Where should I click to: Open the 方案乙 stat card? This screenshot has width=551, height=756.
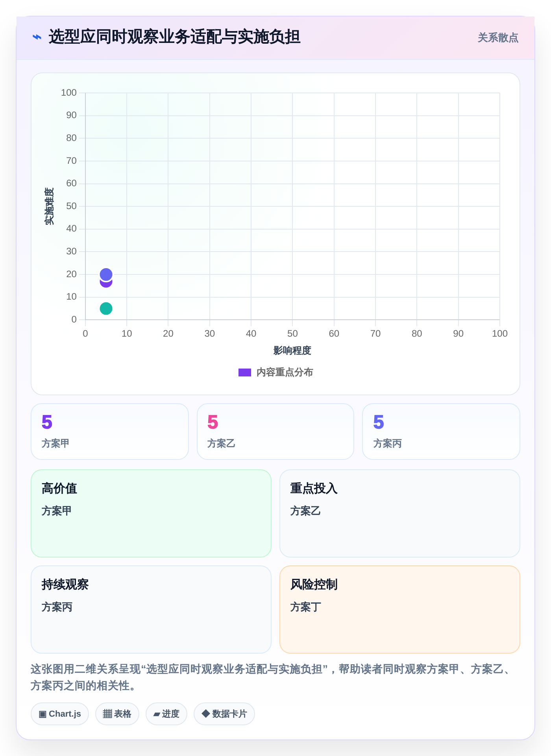[x=275, y=432]
